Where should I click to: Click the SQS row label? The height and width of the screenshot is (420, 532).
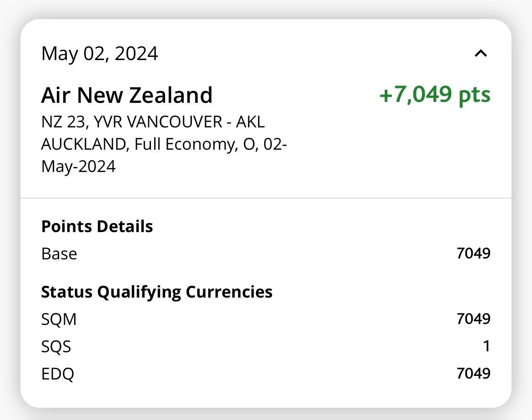coord(56,347)
